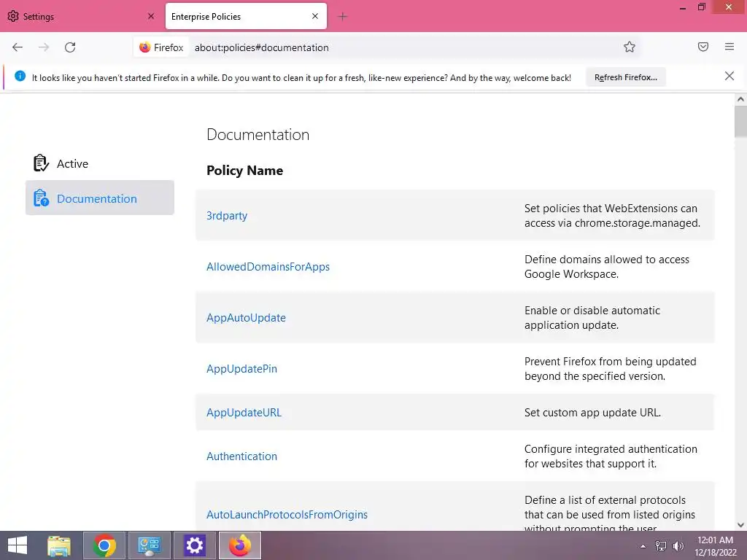Open the AppAutoUpdate policy link
This screenshot has height=560, width=747.
click(246, 318)
